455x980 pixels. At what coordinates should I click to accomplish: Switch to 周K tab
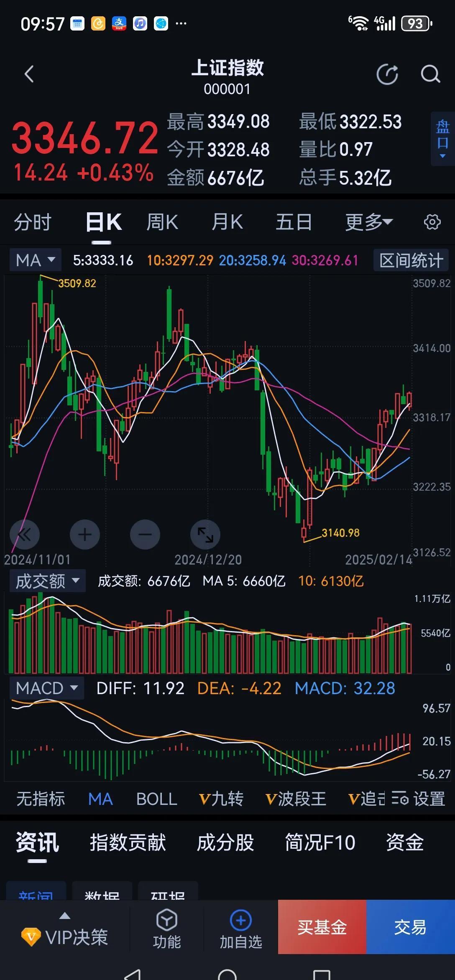(x=162, y=222)
